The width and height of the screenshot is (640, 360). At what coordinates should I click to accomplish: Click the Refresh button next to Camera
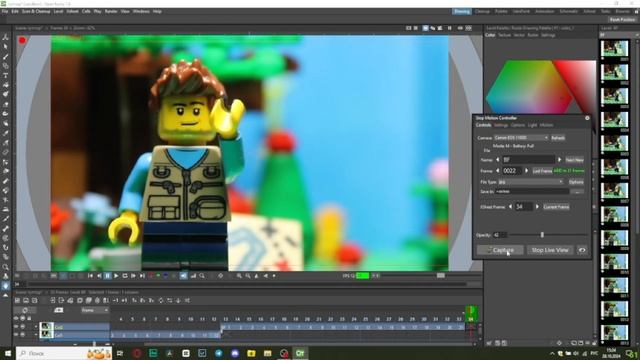pyautogui.click(x=558, y=138)
